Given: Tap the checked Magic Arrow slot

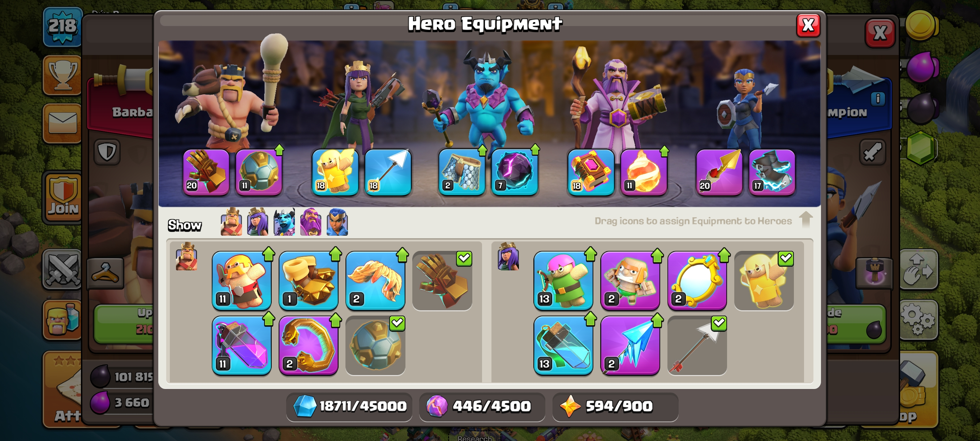Looking at the screenshot, I should (x=697, y=346).
